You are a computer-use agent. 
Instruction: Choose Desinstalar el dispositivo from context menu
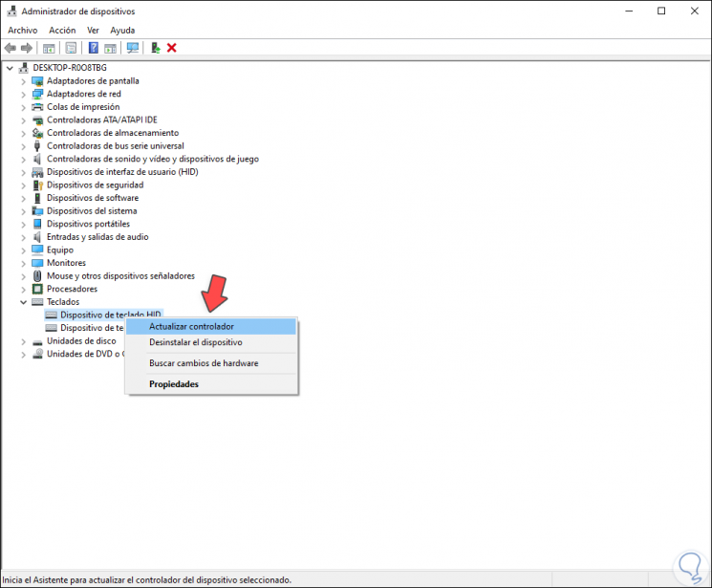pos(211,342)
